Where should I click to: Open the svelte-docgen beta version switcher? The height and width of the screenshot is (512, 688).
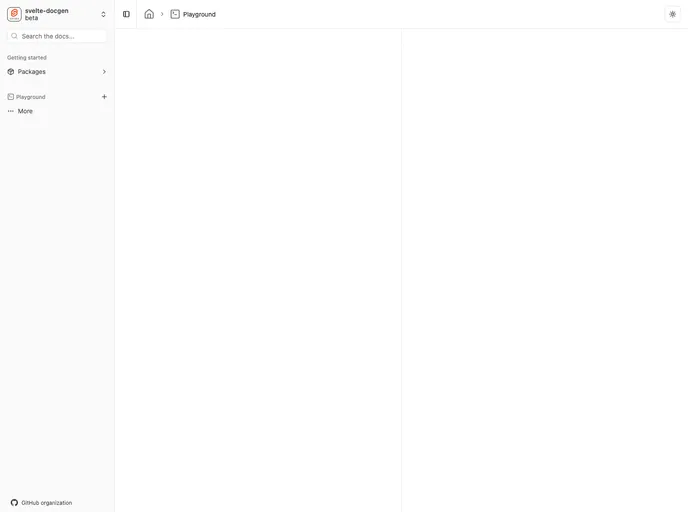57,14
